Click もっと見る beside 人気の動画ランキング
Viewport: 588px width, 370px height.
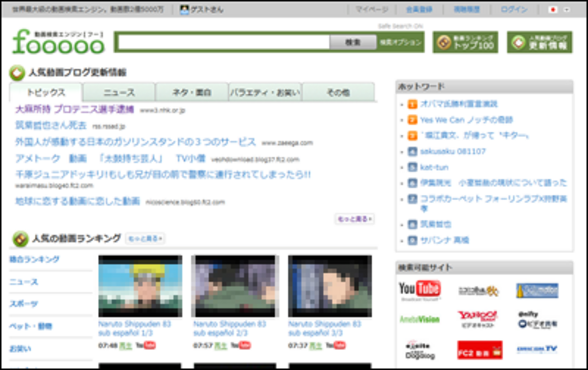[x=145, y=239]
